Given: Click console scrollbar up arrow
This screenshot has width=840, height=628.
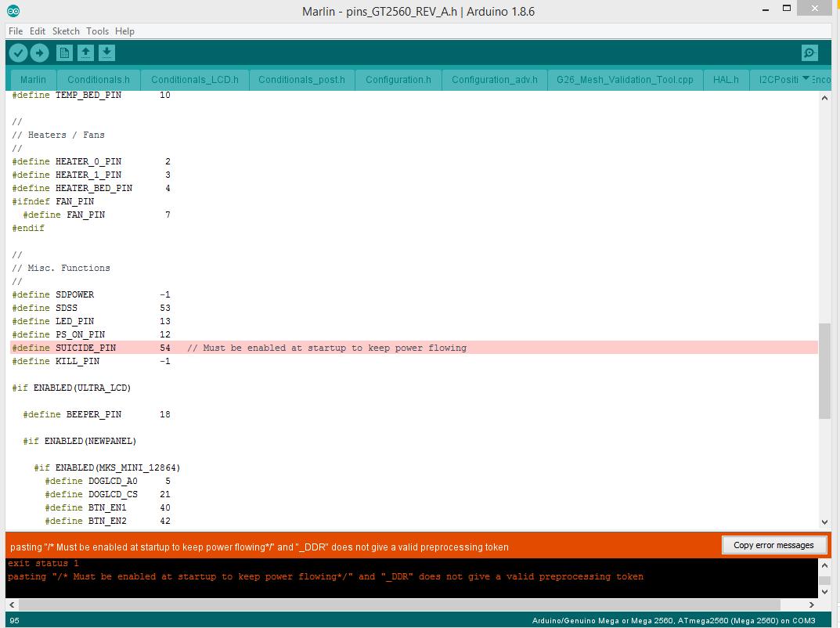Looking at the screenshot, I should click(x=824, y=565).
